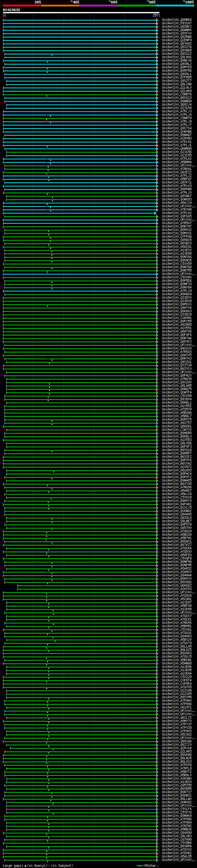Open hit UniRef100_Q2ENF9
Screen dimensions: 197x868
tap(176, 40)
